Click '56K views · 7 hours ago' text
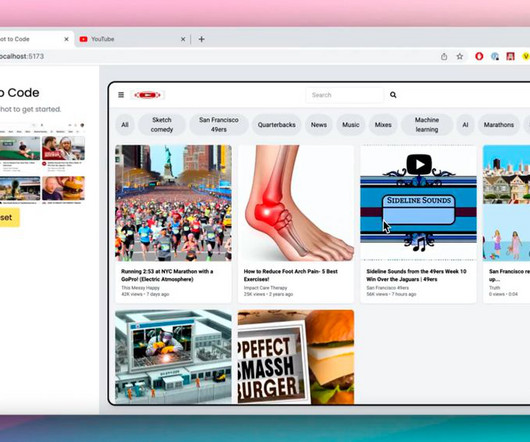The width and height of the screenshot is (530, 442). pyautogui.click(x=391, y=294)
